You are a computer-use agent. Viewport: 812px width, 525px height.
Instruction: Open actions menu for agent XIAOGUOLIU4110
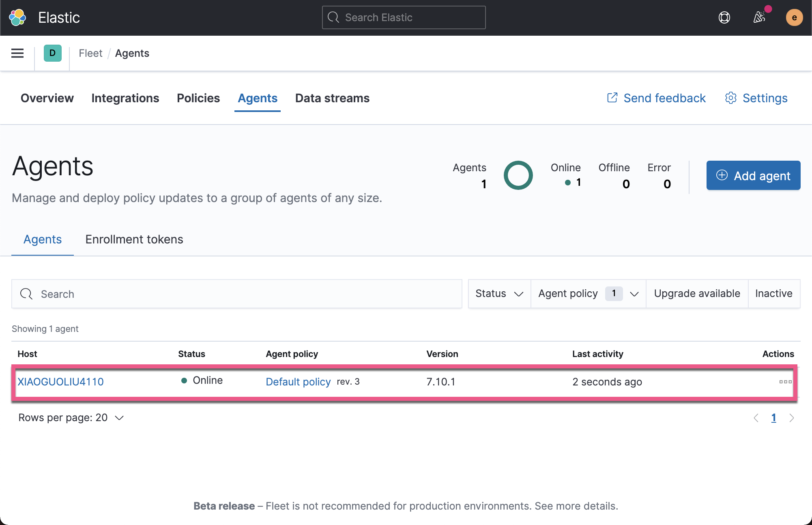coord(786,382)
